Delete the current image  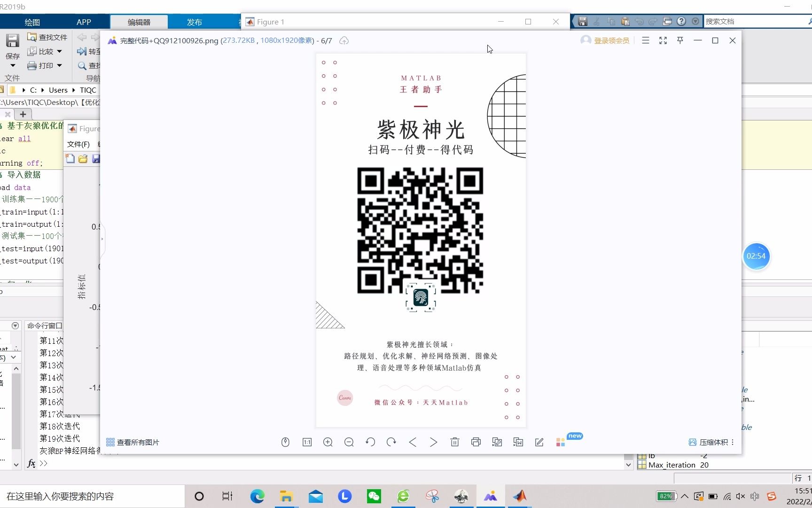[x=454, y=442]
